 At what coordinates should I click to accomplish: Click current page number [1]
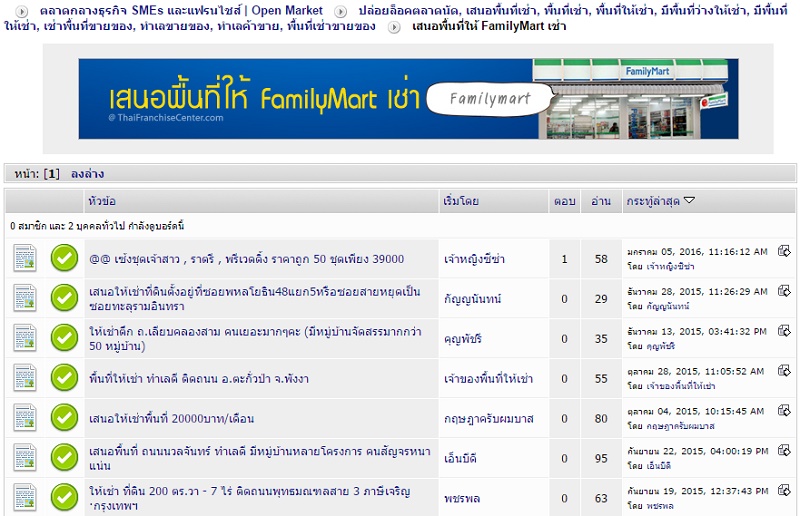click(x=51, y=174)
